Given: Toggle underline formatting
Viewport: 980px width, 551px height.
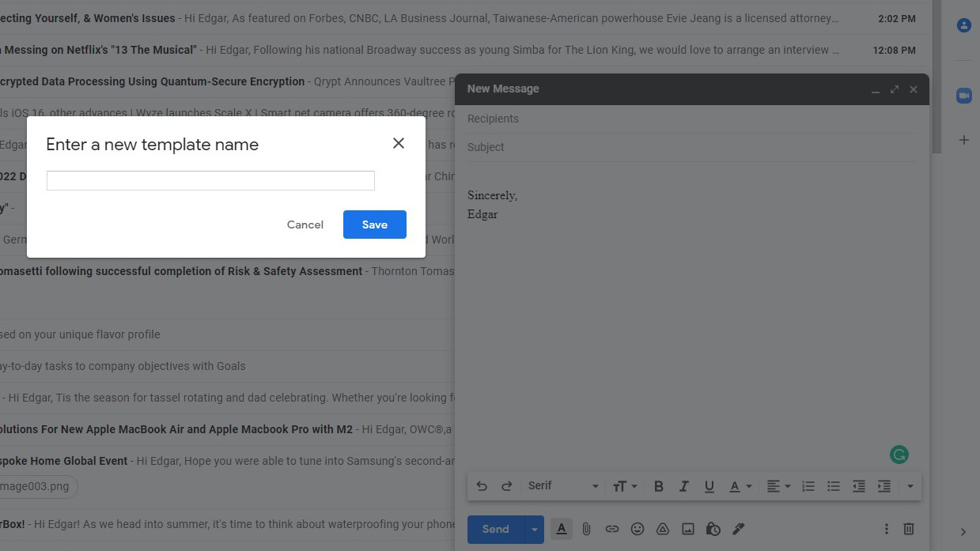Looking at the screenshot, I should 709,486.
